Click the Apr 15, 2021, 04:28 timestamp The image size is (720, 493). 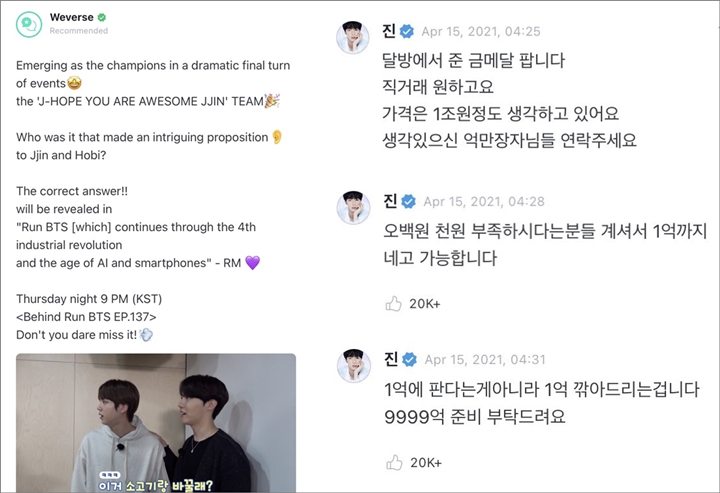pyautogui.click(x=484, y=202)
